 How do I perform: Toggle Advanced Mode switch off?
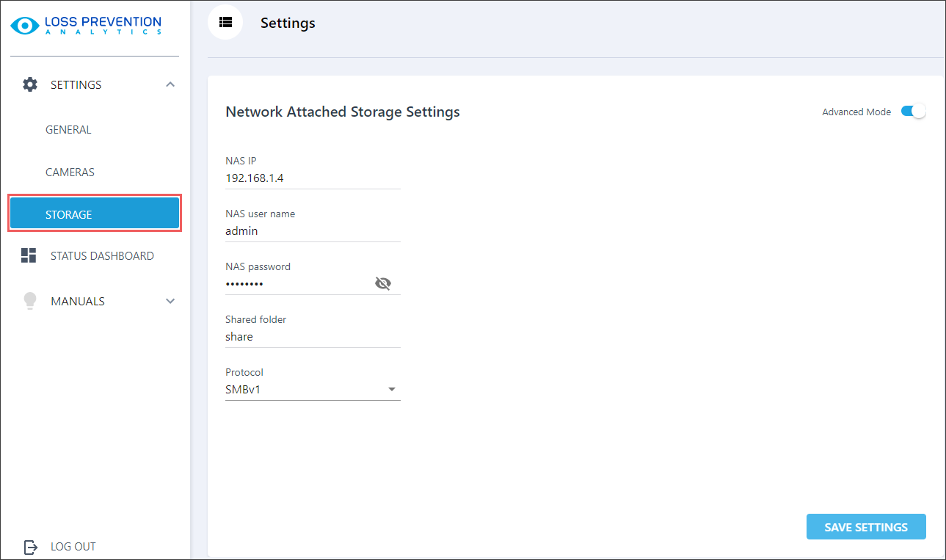(x=913, y=112)
